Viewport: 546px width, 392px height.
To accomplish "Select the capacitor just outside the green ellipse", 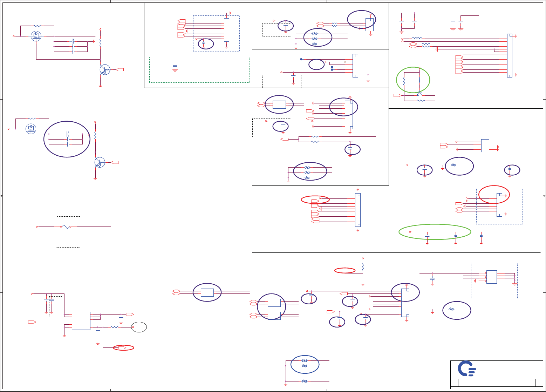I will tap(481, 236).
